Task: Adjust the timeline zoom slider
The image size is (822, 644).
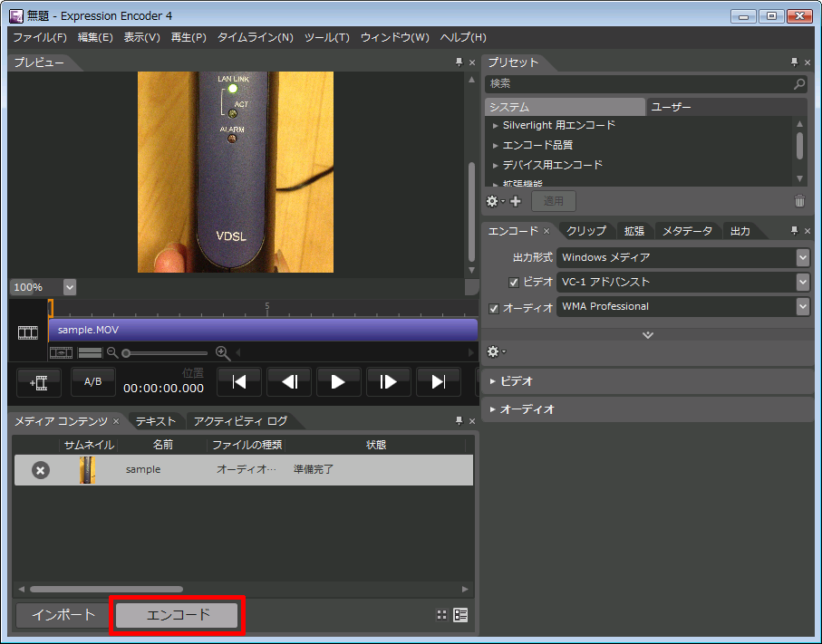Action: point(165,353)
